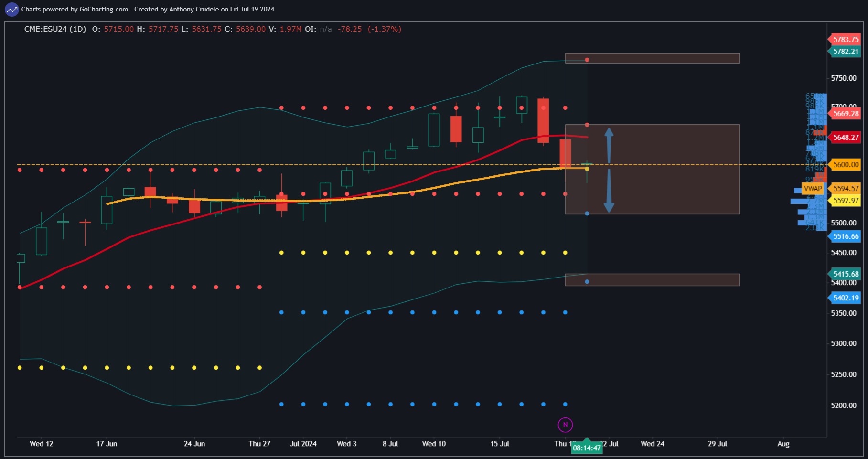
Task: Click the blue price label 5402.19
Action: pyautogui.click(x=845, y=298)
